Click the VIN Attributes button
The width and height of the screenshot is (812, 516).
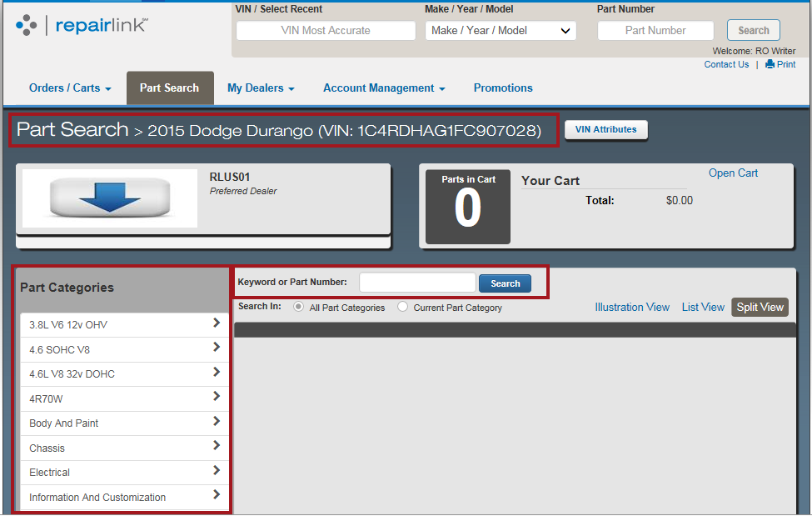click(605, 129)
